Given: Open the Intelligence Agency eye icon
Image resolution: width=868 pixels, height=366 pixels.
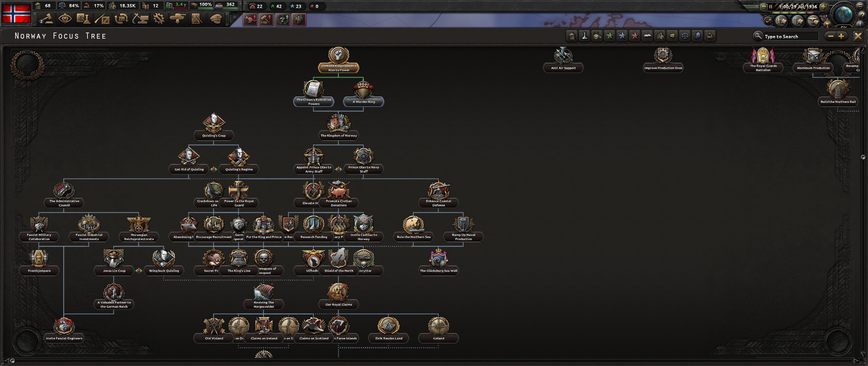Looking at the screenshot, I should (x=65, y=19).
